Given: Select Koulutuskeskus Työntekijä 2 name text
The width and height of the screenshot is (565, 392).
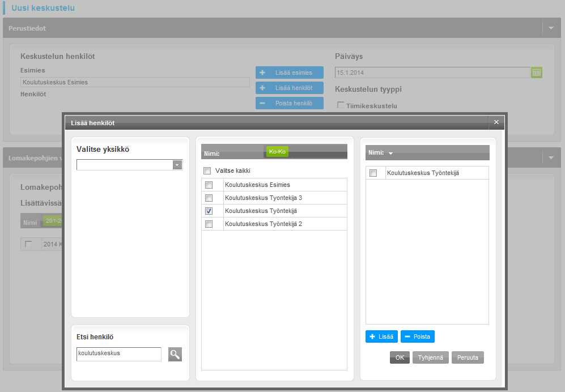Looking at the screenshot, I should point(264,224).
